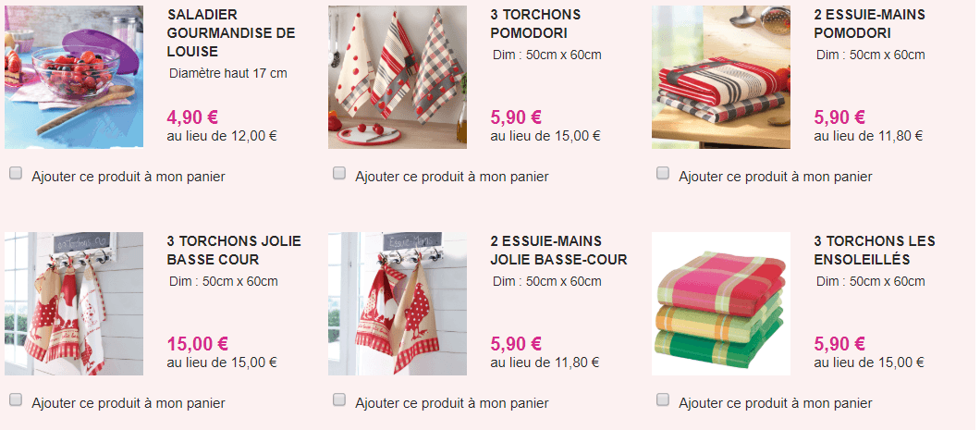This screenshot has width=980, height=430.
Task: Select checkbox for 3 Torchons Jolie Basse Cour
Action: (x=16, y=400)
